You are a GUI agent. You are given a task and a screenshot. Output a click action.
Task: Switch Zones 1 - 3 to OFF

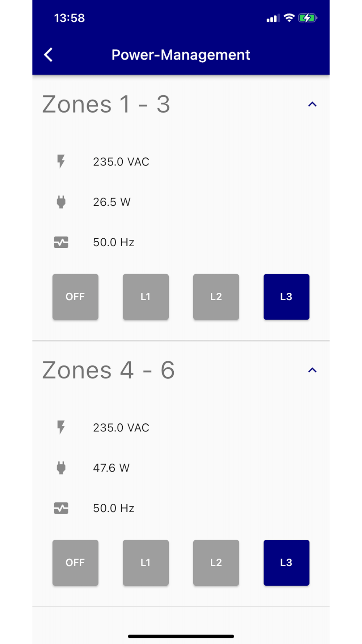(75, 297)
